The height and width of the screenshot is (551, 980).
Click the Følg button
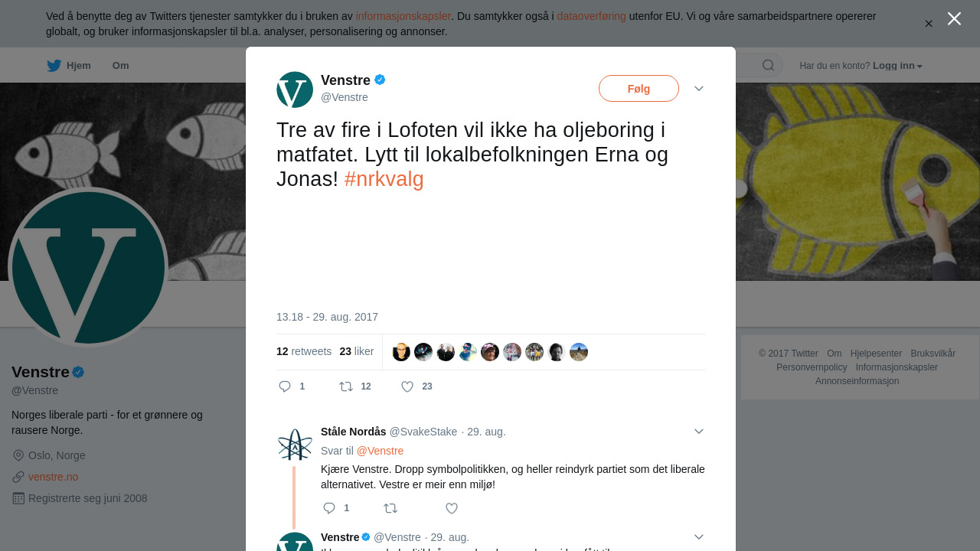[639, 89]
